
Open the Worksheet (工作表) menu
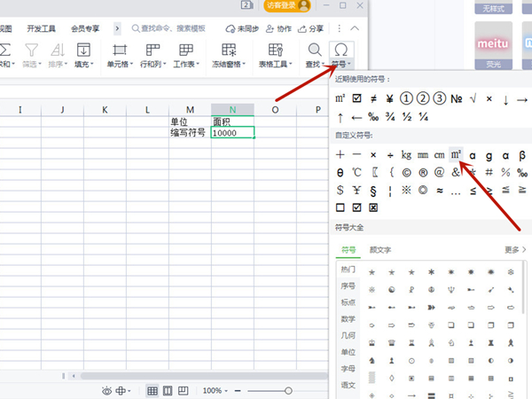(186, 55)
